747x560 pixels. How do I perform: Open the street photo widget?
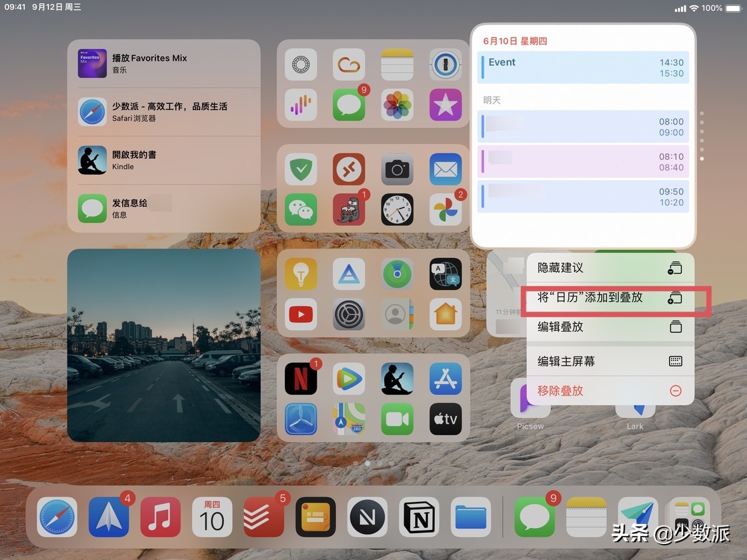(x=164, y=345)
